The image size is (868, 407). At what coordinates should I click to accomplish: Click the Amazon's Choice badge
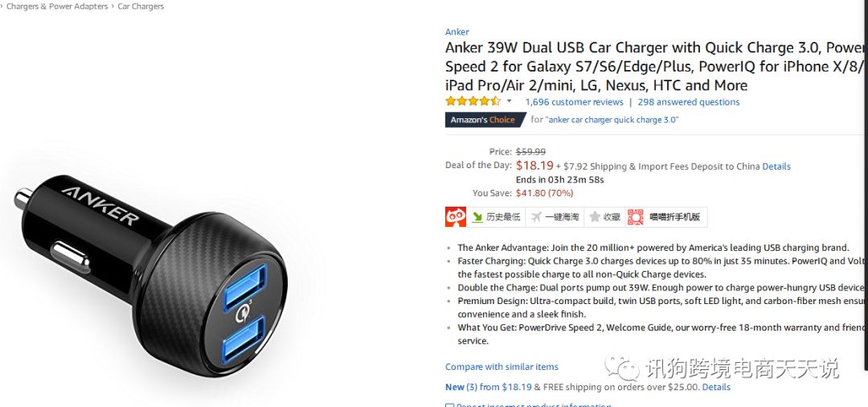484,120
